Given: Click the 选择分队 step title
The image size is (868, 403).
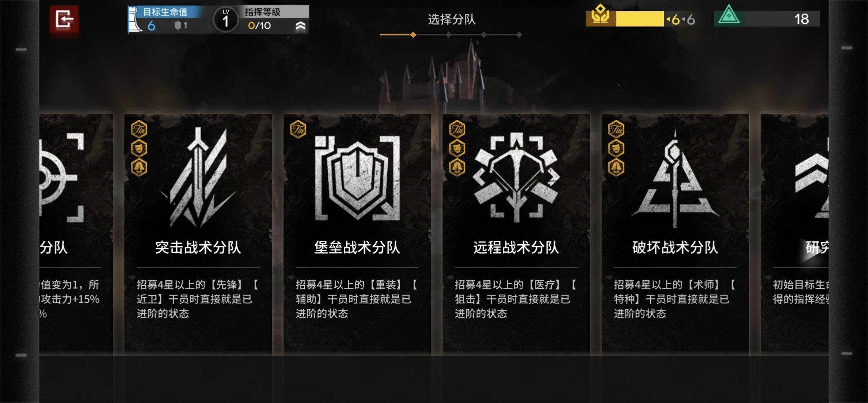Looking at the screenshot, I should (452, 19).
